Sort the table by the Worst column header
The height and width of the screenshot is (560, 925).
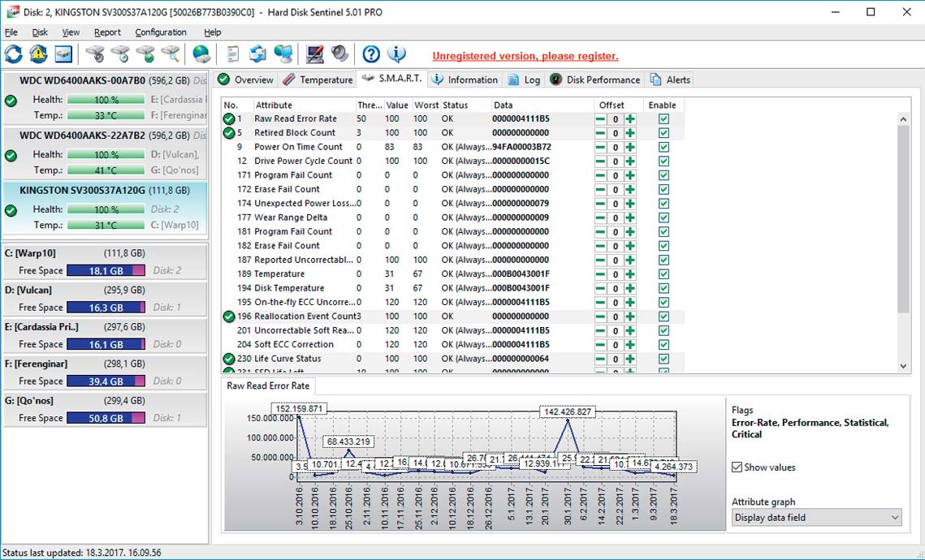point(426,105)
